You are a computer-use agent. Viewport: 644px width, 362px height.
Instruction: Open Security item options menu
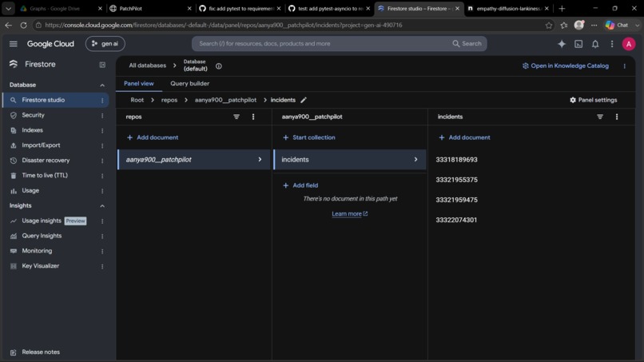tap(102, 115)
